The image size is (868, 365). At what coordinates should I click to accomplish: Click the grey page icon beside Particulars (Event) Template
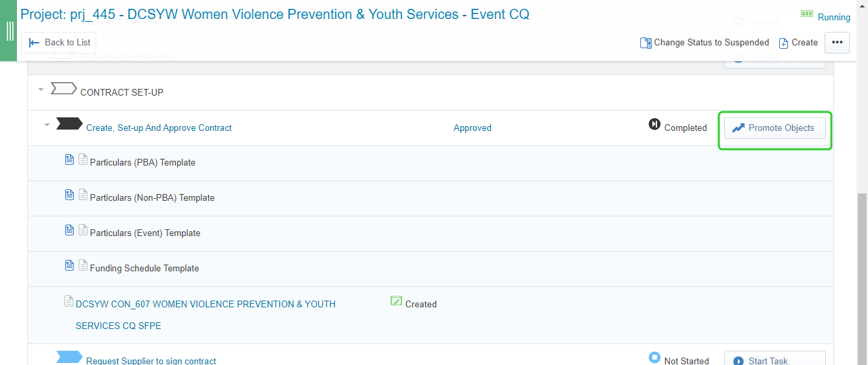tap(83, 230)
